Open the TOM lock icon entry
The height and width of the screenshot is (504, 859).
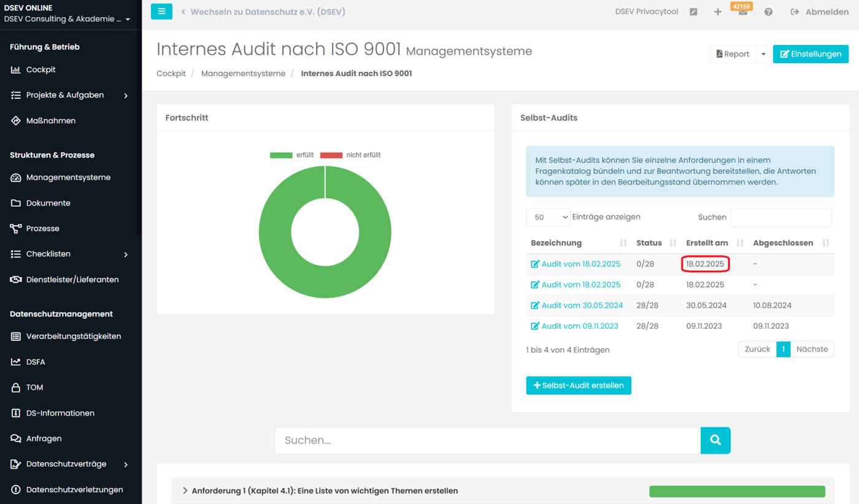(16, 388)
